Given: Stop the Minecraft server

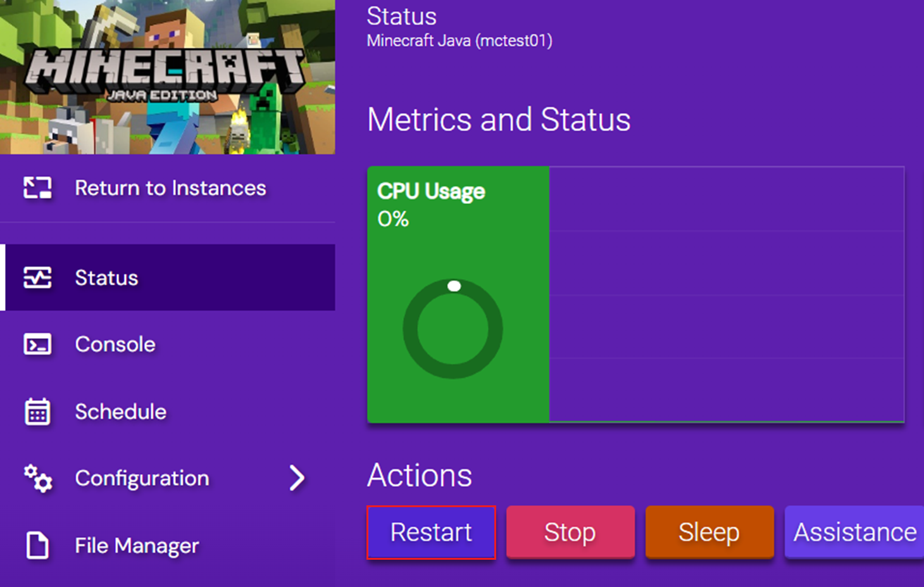Looking at the screenshot, I should point(570,532).
